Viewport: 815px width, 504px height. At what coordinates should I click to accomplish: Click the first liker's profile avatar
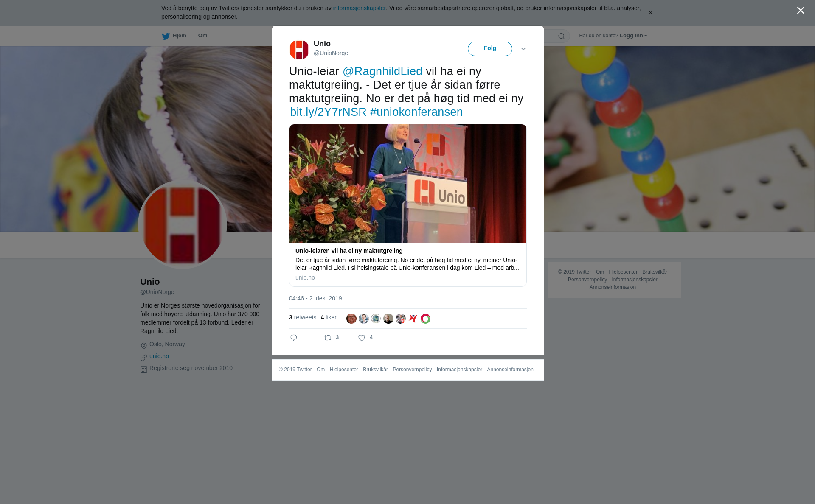click(x=351, y=319)
